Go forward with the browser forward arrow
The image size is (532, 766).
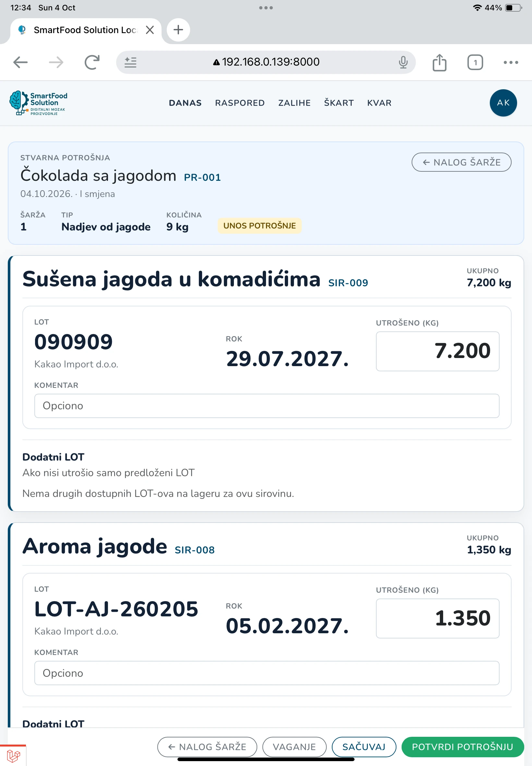click(56, 62)
